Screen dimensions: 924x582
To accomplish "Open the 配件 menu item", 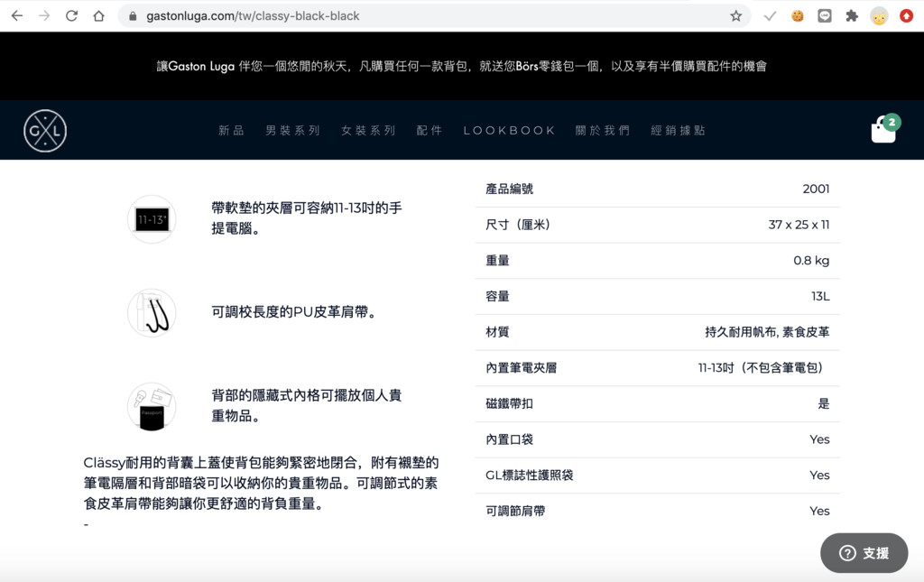I will (x=429, y=130).
